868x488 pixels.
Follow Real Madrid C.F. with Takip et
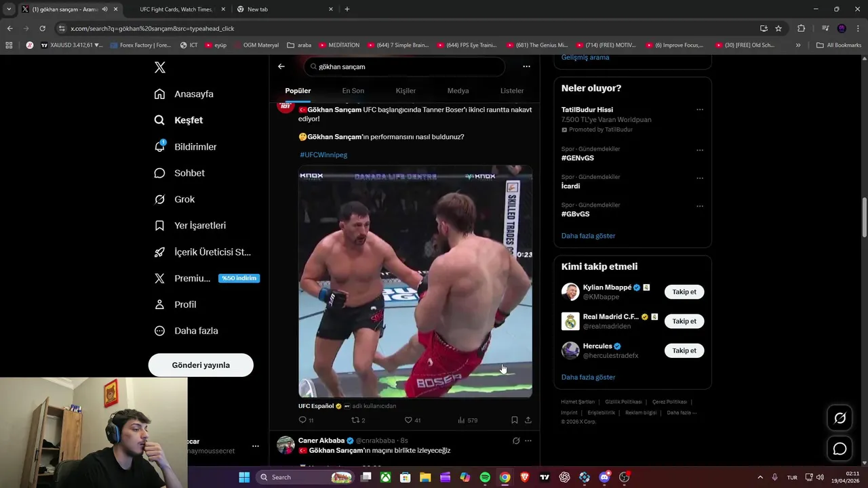(684, 321)
